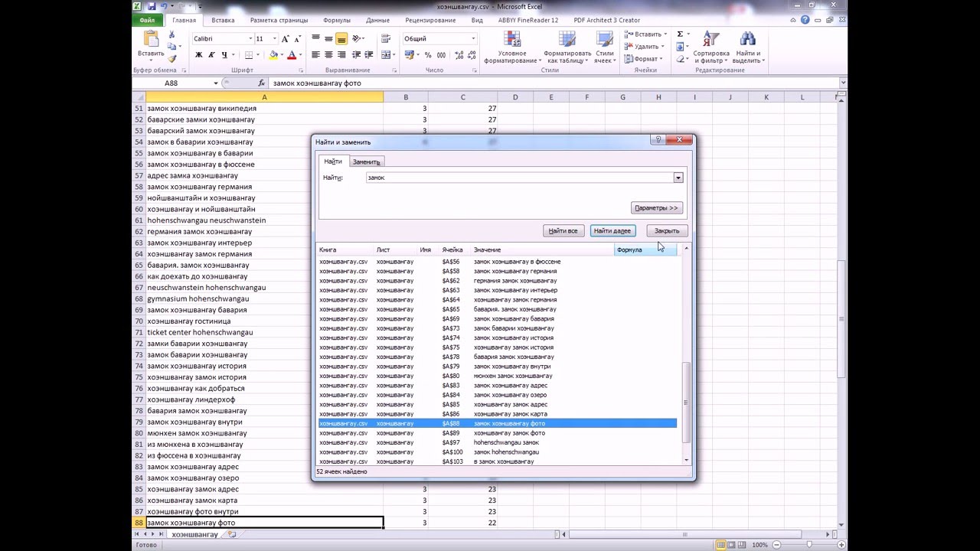Open the Conditional Formatting (Условное форматирование) menu
This screenshot has height=551, width=980.
(x=511, y=47)
